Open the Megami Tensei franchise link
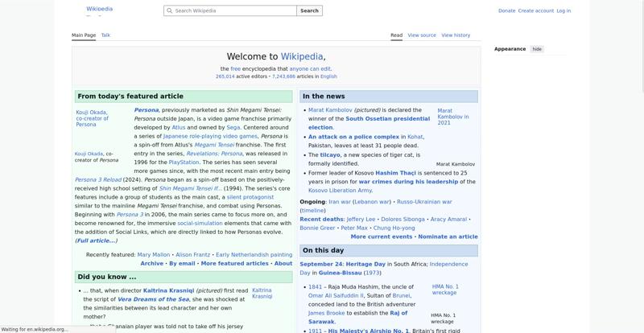 (214, 145)
